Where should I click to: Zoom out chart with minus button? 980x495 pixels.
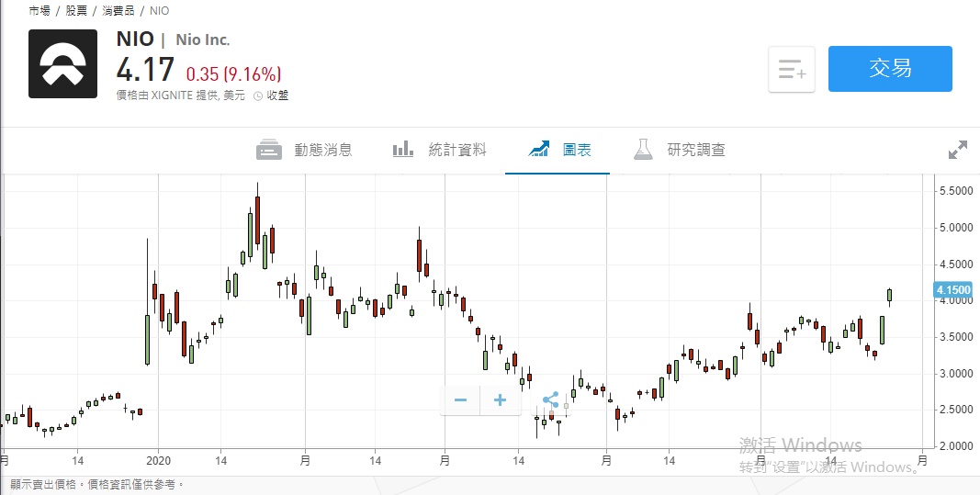pos(461,399)
